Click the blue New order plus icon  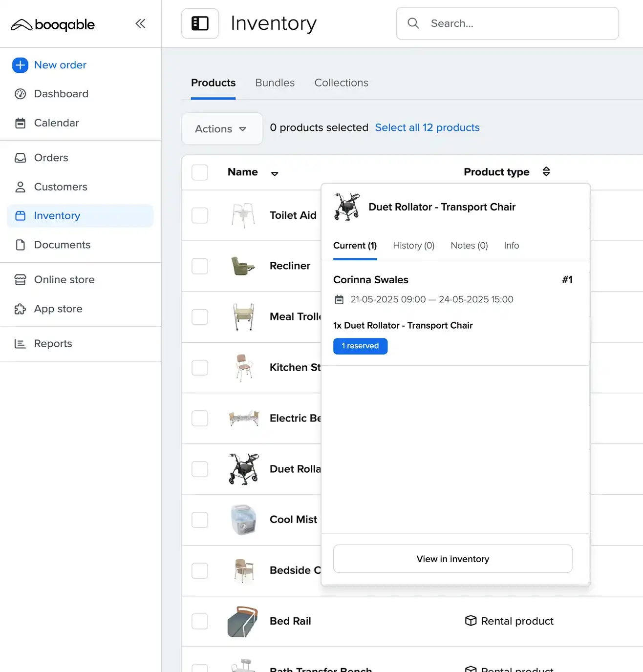pos(20,65)
